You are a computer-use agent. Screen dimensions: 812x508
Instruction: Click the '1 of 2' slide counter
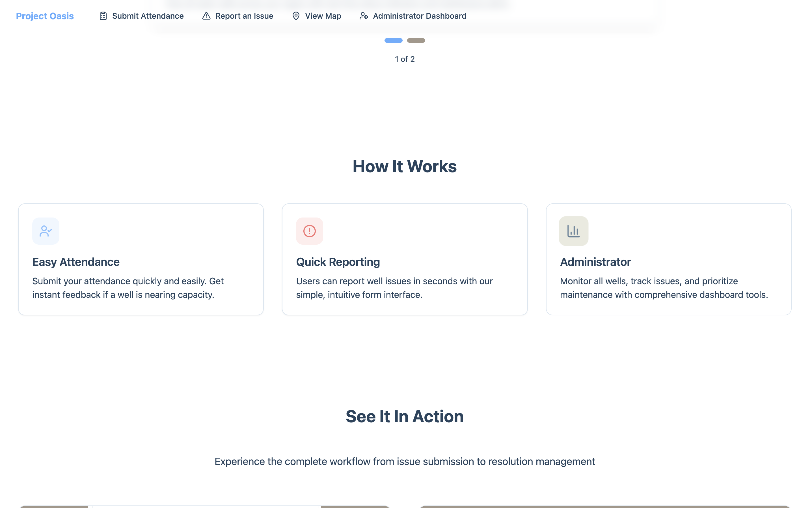tap(405, 59)
